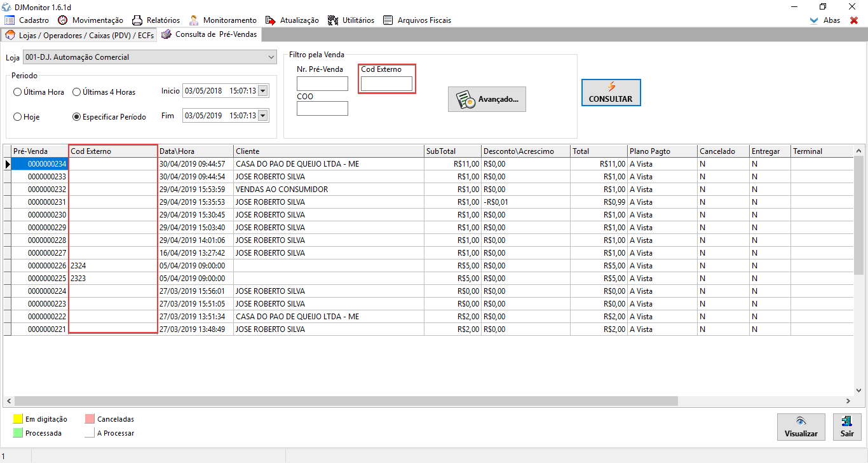Select the Últimas 4 Horas option
Viewport: 868px width, 463px height.
[x=76, y=92]
